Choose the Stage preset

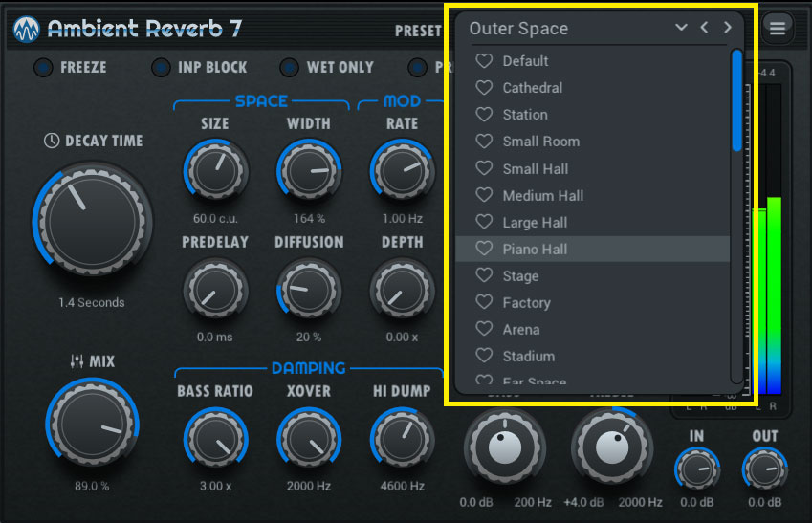pyautogui.click(x=592, y=276)
